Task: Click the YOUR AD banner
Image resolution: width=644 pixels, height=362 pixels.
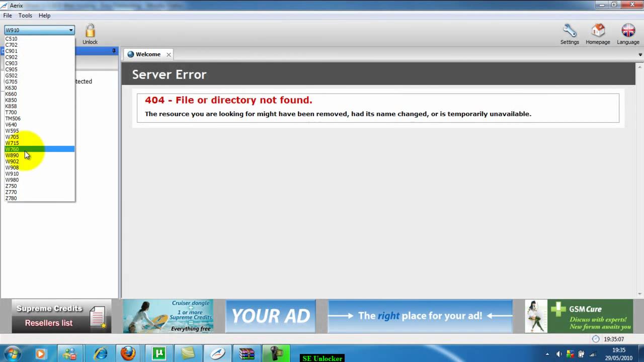Action: [271, 316]
